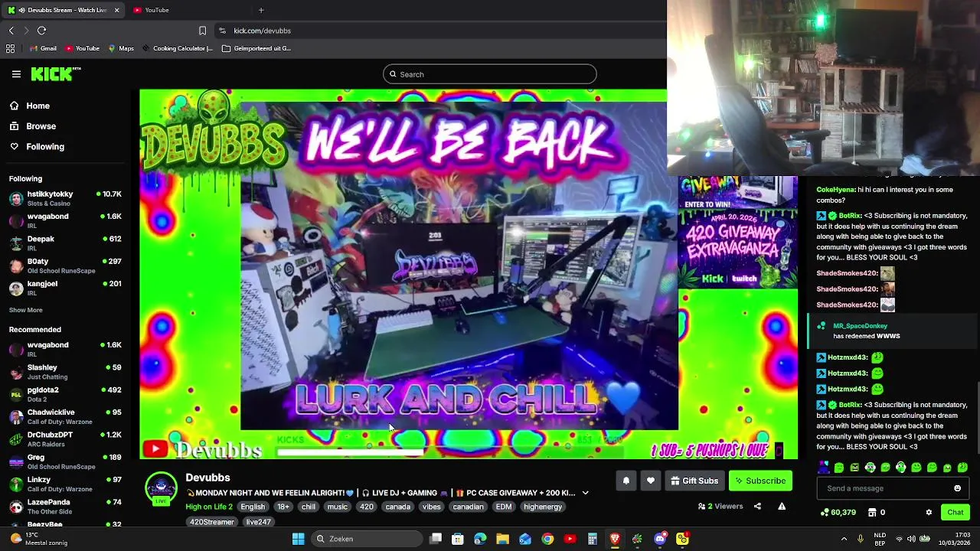Open the Cooking Calculator bookmark
Image resolution: width=980 pixels, height=551 pixels.
pos(178,48)
